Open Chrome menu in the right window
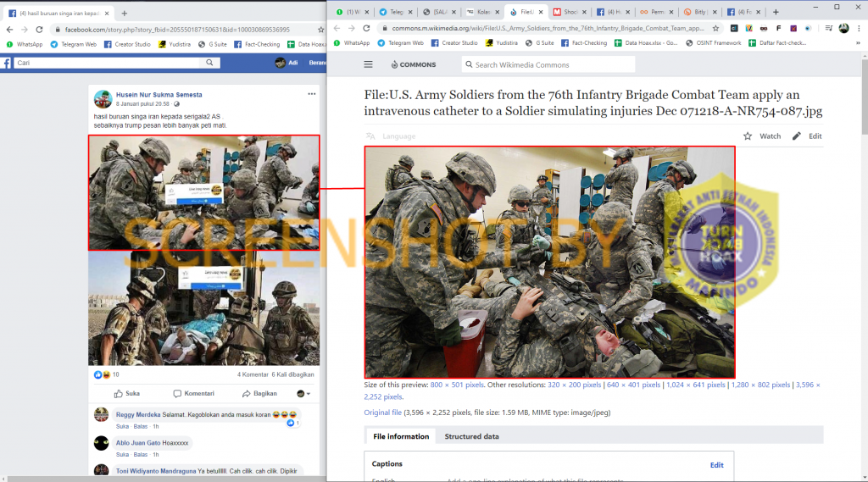 [x=860, y=28]
